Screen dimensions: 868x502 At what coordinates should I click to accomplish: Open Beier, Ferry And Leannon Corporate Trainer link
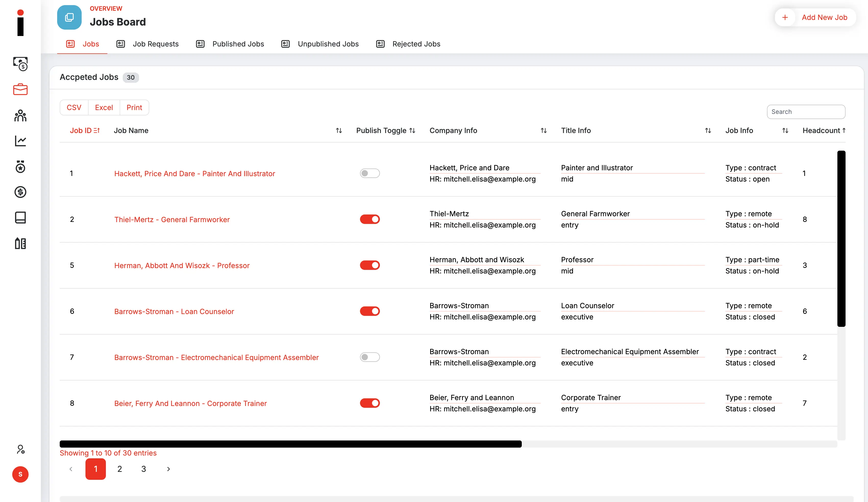coord(191,403)
